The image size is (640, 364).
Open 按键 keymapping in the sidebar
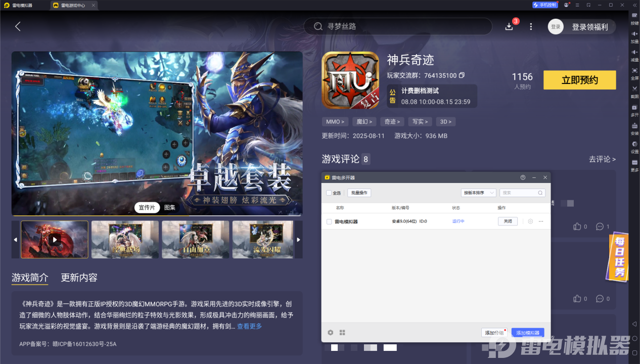634,18
